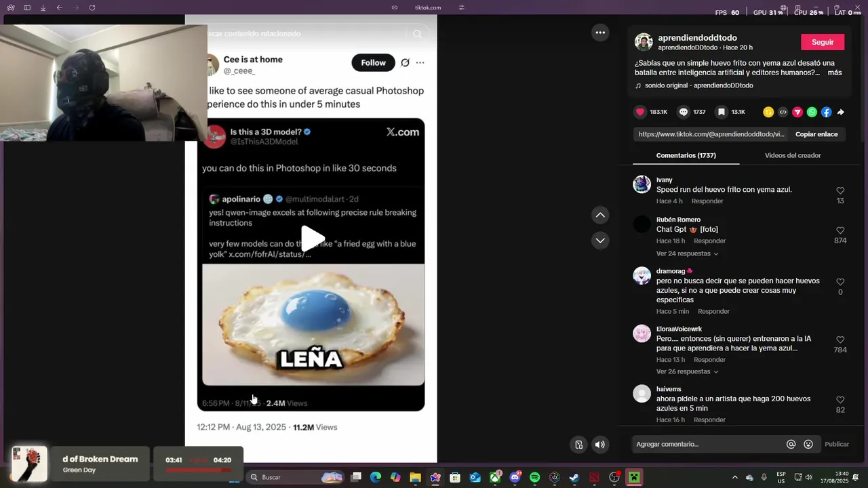Open comments via speech bubble icon
Screen dimensions: 868x488
684,112
